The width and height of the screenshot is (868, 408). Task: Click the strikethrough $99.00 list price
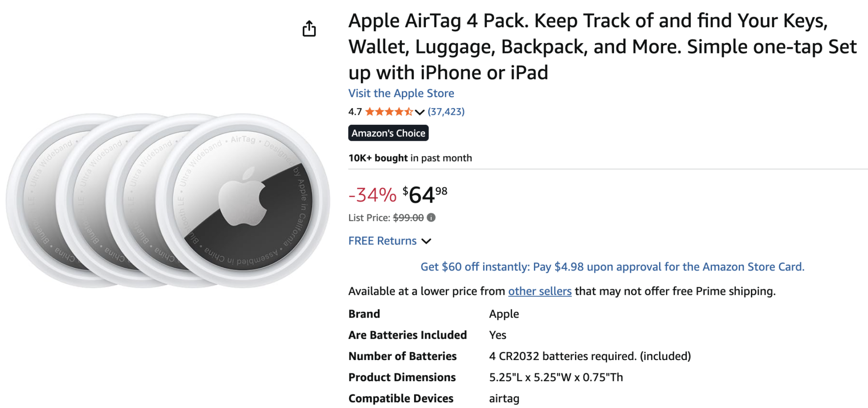coord(408,218)
